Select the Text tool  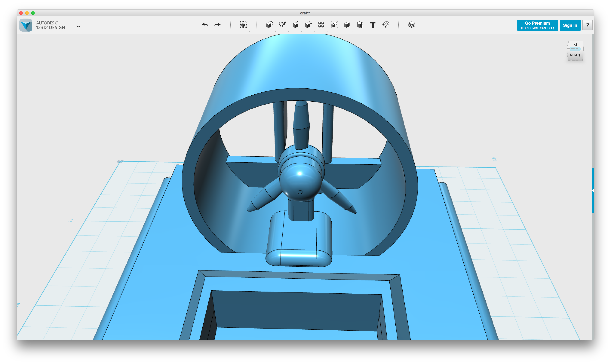click(x=373, y=25)
